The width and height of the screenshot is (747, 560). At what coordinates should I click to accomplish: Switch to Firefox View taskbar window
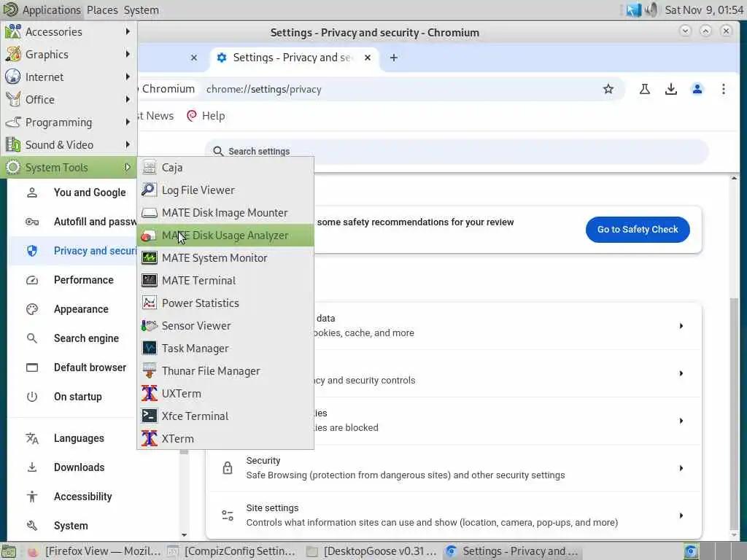(x=93, y=551)
